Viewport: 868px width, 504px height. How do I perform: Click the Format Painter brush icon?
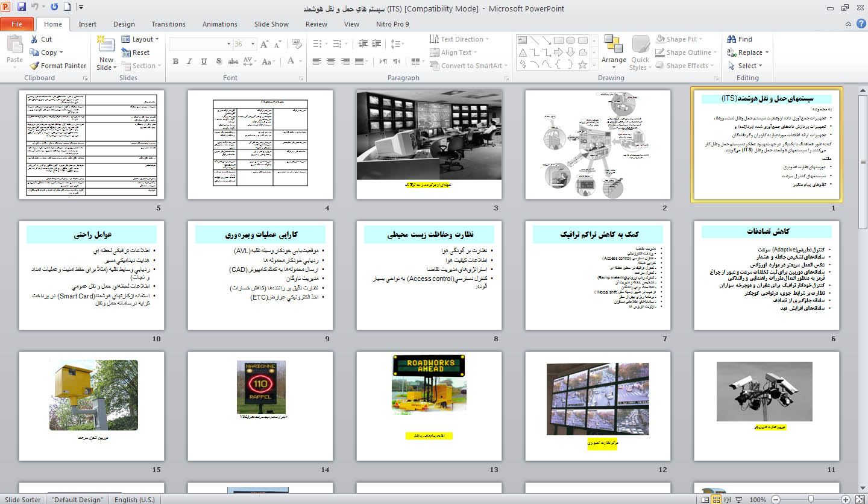coord(34,66)
